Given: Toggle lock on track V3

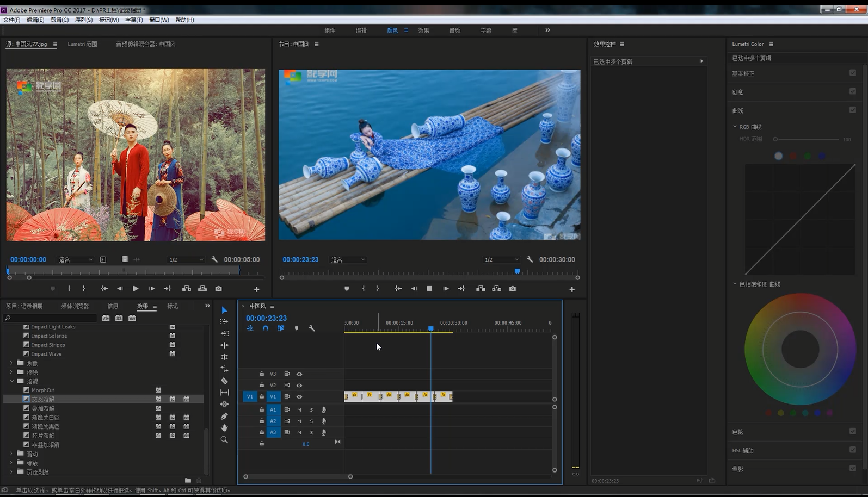Looking at the screenshot, I should [262, 374].
